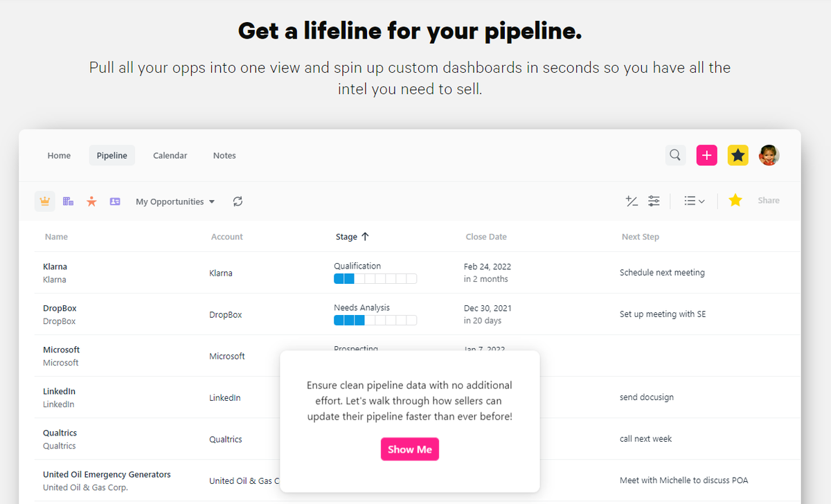Click the magnifier search icon
The height and width of the screenshot is (504, 831).
coord(675,155)
